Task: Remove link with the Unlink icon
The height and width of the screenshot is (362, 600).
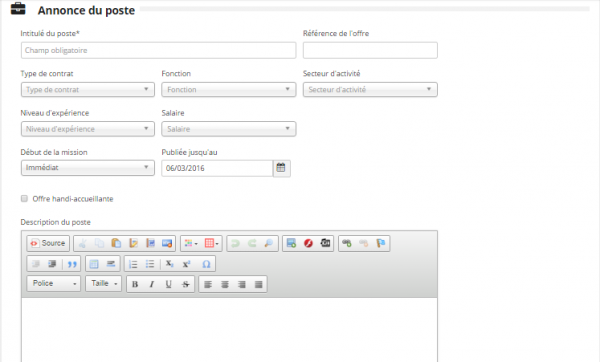Action: (x=364, y=243)
